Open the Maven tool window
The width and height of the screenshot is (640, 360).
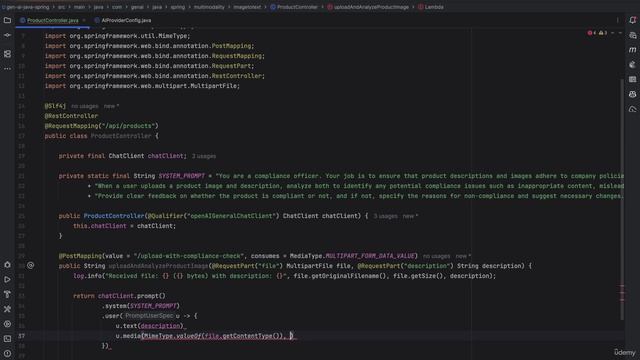coord(632,50)
